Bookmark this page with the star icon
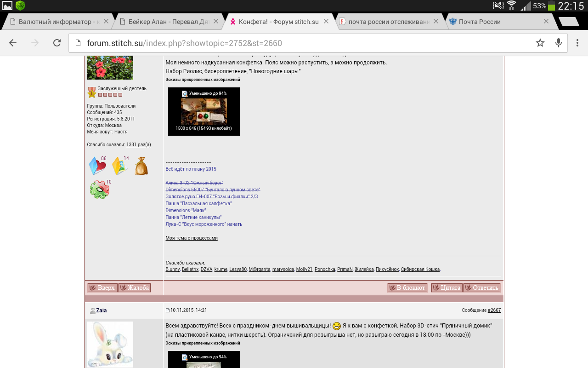The image size is (588, 368). (540, 43)
